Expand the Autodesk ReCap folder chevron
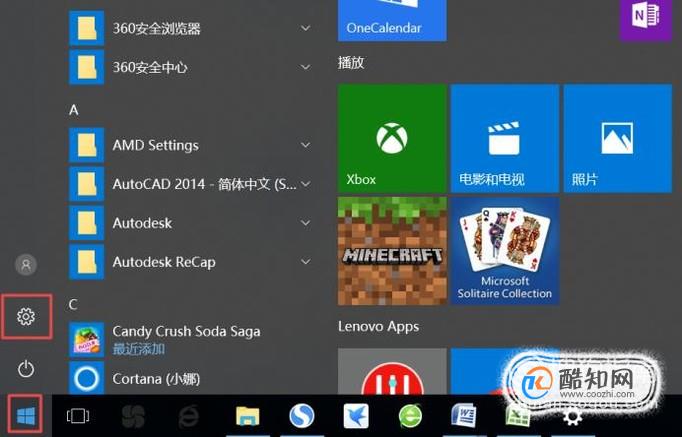 coord(306,262)
